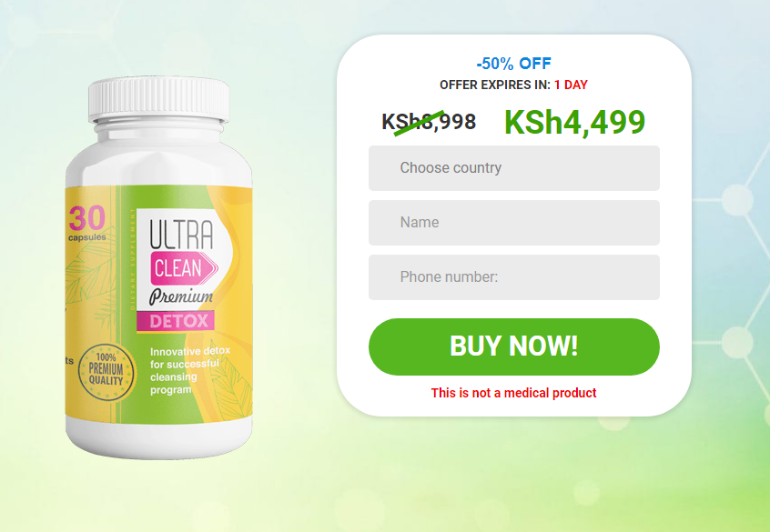The height and width of the screenshot is (532, 770).
Task: Click the pink CLEAN arrow badge
Action: [184, 268]
